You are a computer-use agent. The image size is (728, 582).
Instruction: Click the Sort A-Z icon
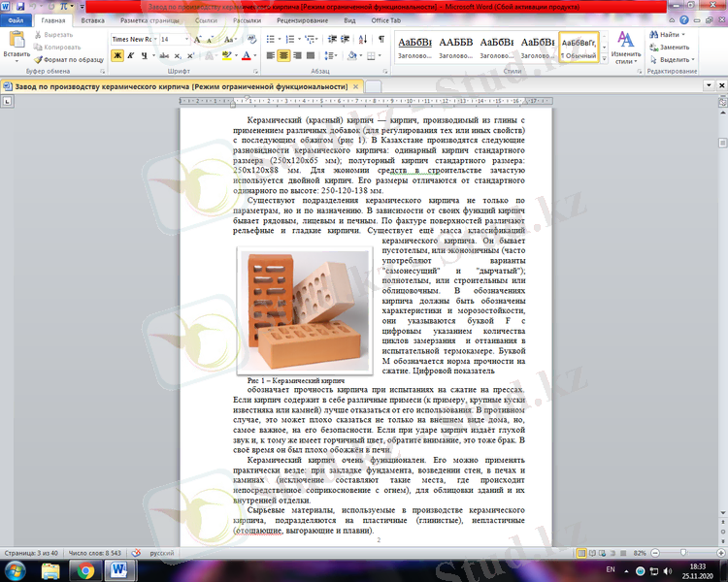(x=363, y=40)
